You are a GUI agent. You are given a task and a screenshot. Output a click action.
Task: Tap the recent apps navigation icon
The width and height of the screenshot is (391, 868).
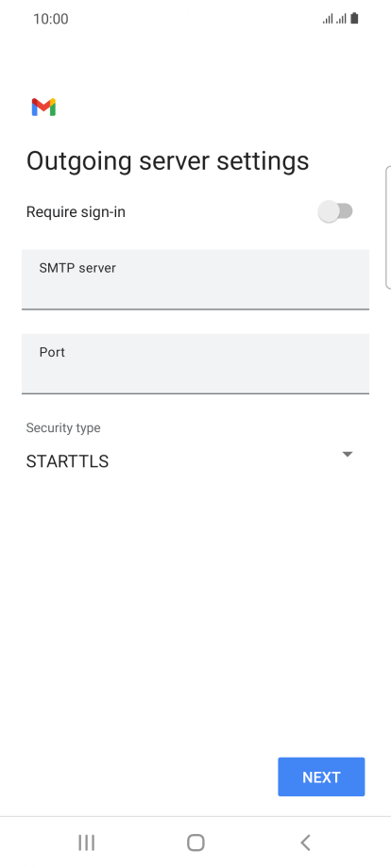tap(86, 843)
